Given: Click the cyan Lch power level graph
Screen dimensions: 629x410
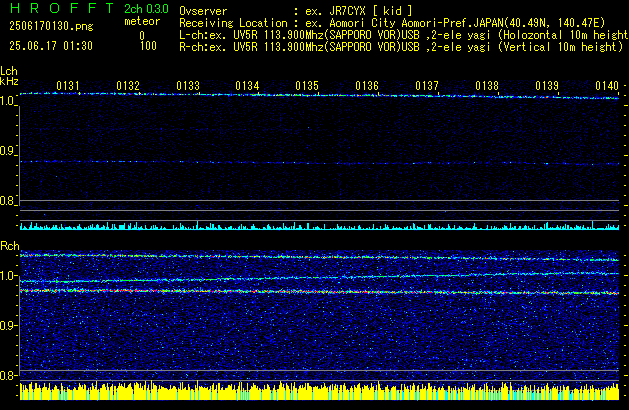Looking at the screenshot, I should [x=319, y=225].
